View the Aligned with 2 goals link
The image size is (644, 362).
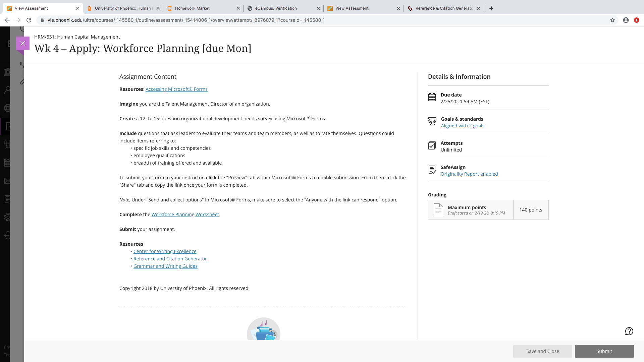[463, 126]
